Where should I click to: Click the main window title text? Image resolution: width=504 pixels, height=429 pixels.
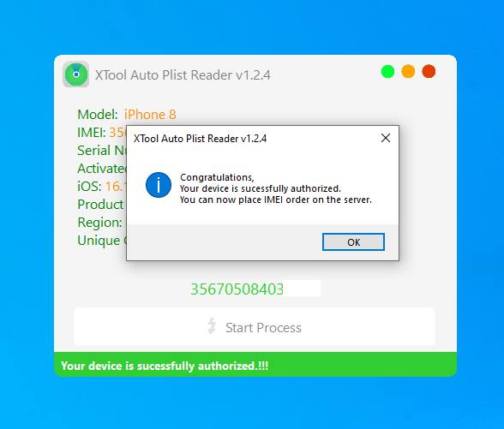tap(183, 75)
